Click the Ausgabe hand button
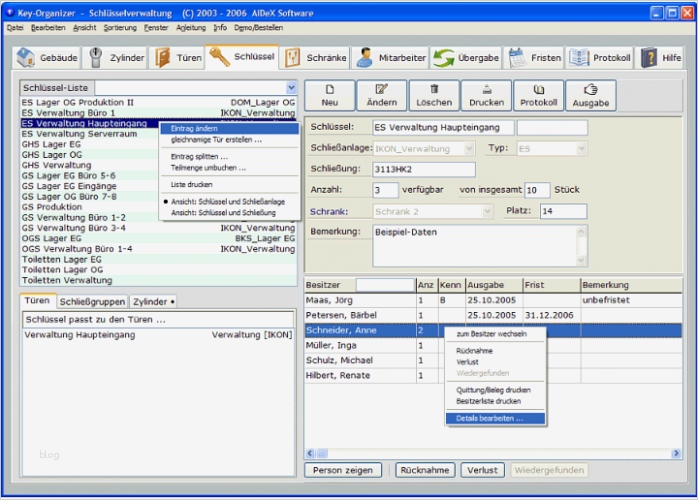698x500 pixels. click(591, 95)
